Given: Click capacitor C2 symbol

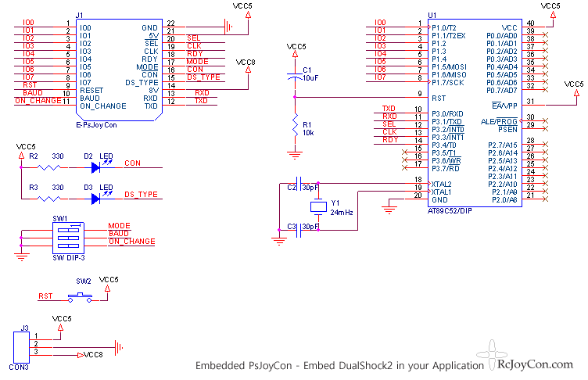Looking at the screenshot, I should click(299, 184).
